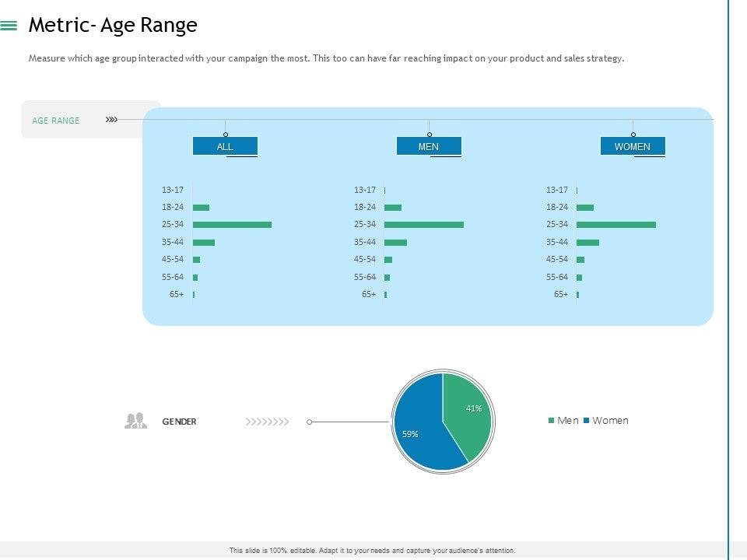Click the small circle on Gender connector line

pos(310,422)
